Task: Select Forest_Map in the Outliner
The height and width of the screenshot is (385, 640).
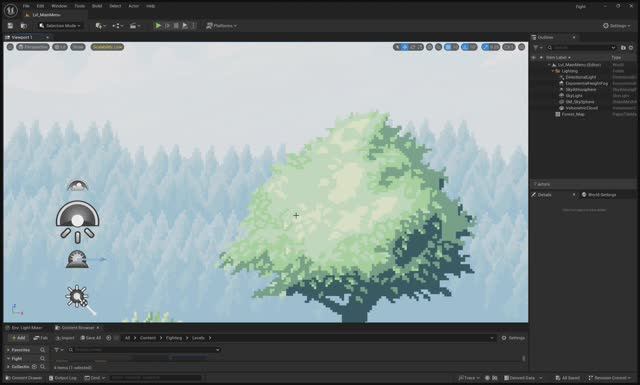Action: tap(573, 114)
